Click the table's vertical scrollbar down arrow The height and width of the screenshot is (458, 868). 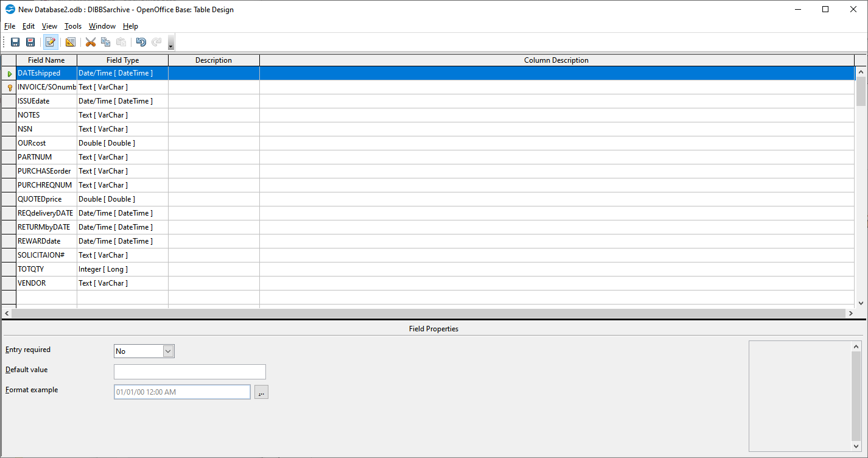point(861,303)
